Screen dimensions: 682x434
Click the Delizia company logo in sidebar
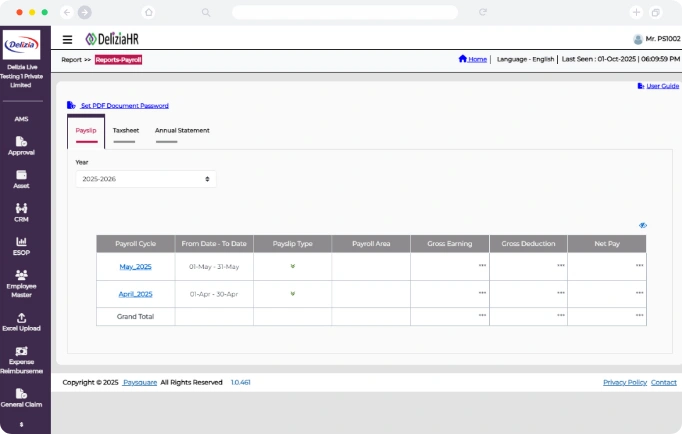(x=21, y=44)
